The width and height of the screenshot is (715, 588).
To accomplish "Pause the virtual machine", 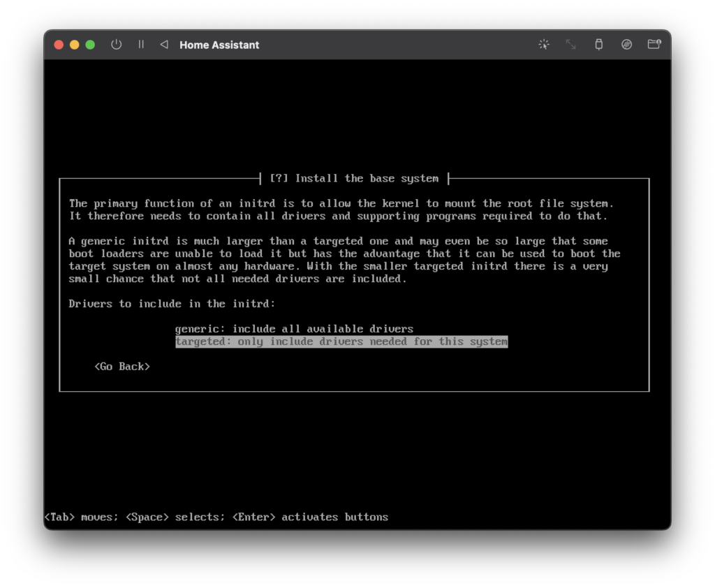I will tap(141, 45).
